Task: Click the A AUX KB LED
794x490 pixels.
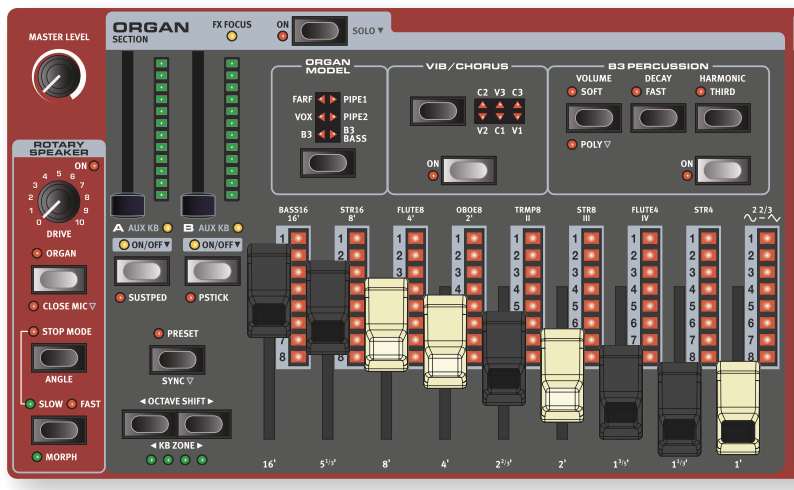Action: pos(168,228)
